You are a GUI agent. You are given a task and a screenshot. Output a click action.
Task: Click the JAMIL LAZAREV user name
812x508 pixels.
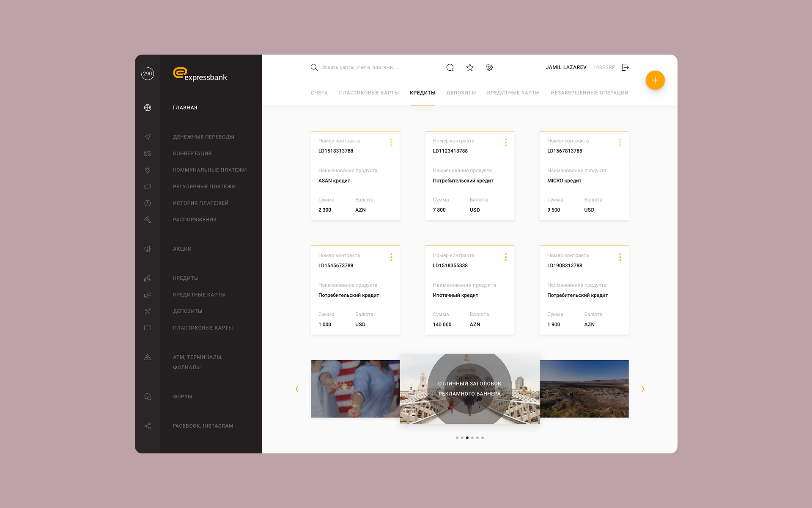pyautogui.click(x=566, y=67)
